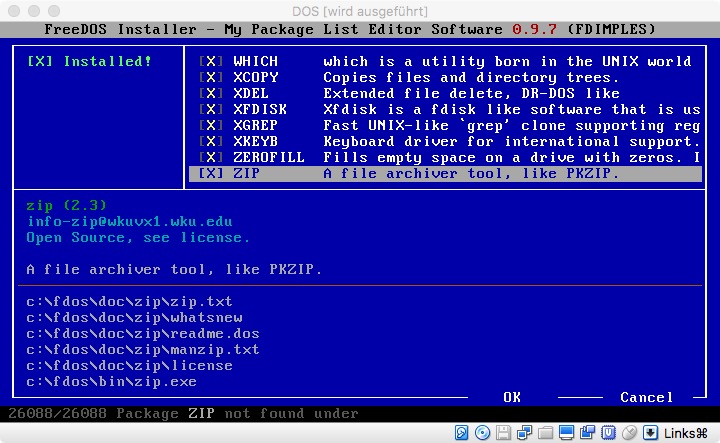Click the display monitor status icon
The width and height of the screenshot is (720, 443).
[566, 432]
